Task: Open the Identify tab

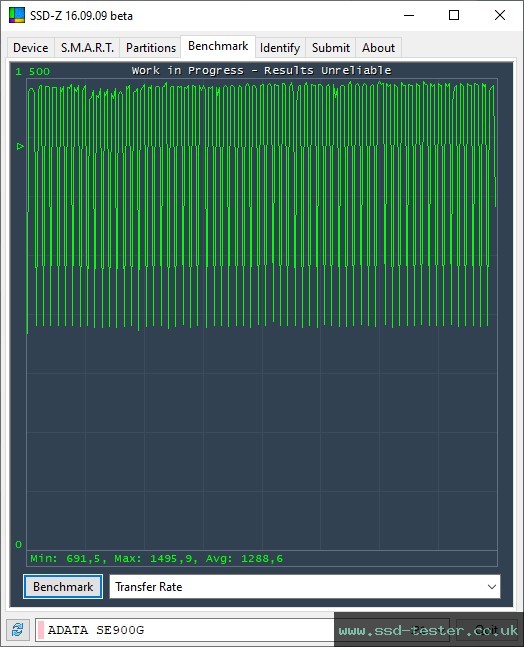Action: (x=280, y=48)
